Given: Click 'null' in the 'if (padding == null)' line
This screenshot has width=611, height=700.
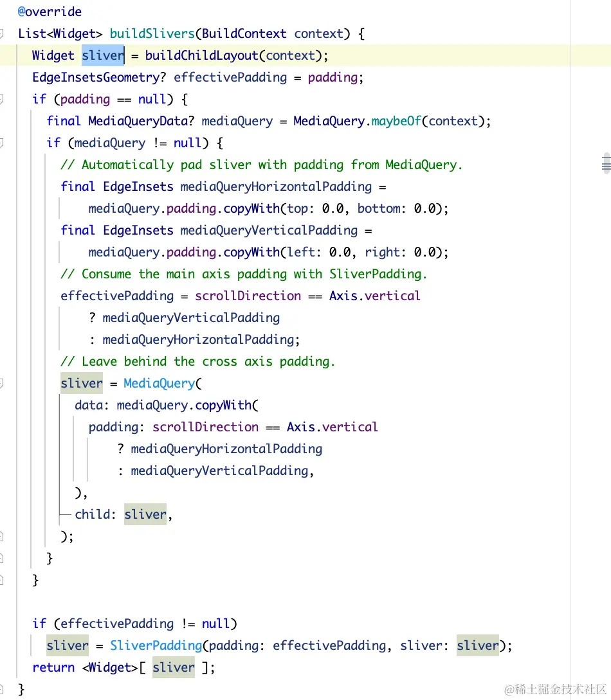Looking at the screenshot, I should click(152, 99).
